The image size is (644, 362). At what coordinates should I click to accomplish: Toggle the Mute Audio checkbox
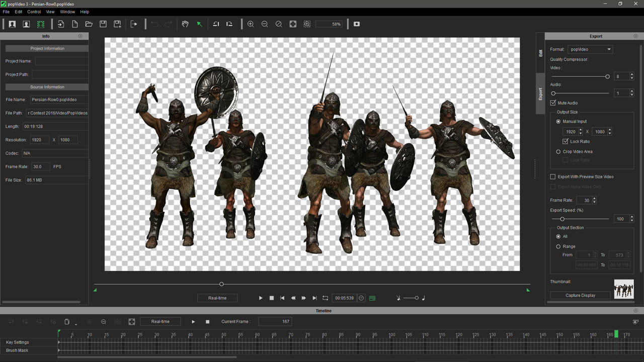click(553, 103)
